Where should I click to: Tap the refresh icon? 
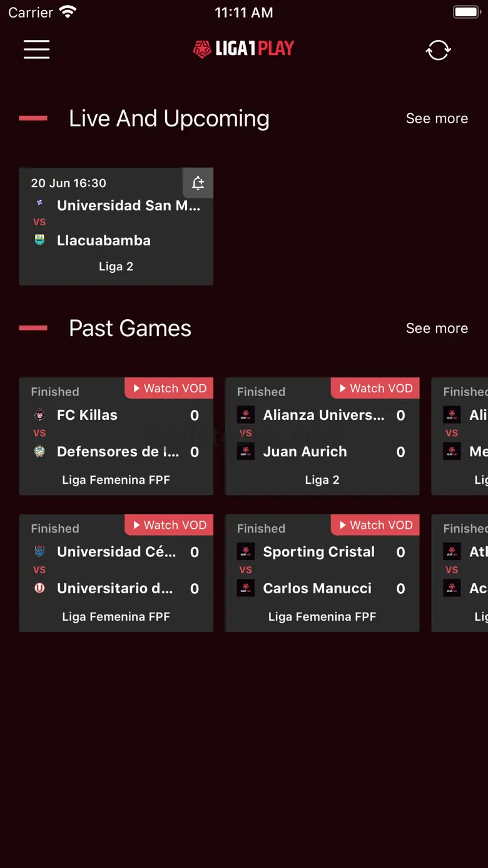(x=438, y=50)
